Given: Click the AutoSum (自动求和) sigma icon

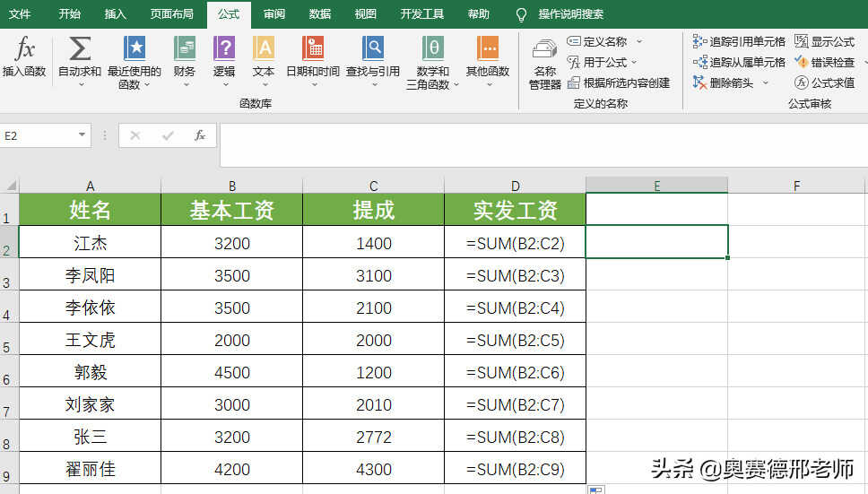Looking at the screenshot, I should coord(80,48).
